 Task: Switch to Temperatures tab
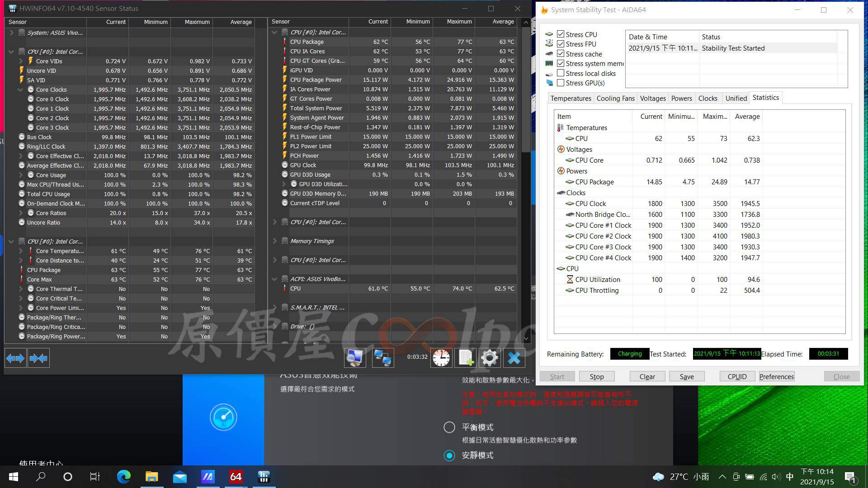point(571,99)
